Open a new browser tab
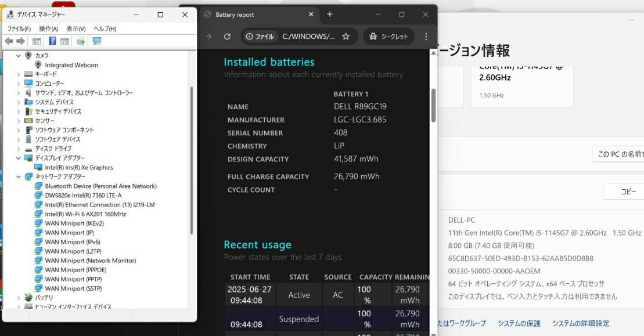Viewport: 644px width, 336px height. tap(330, 15)
